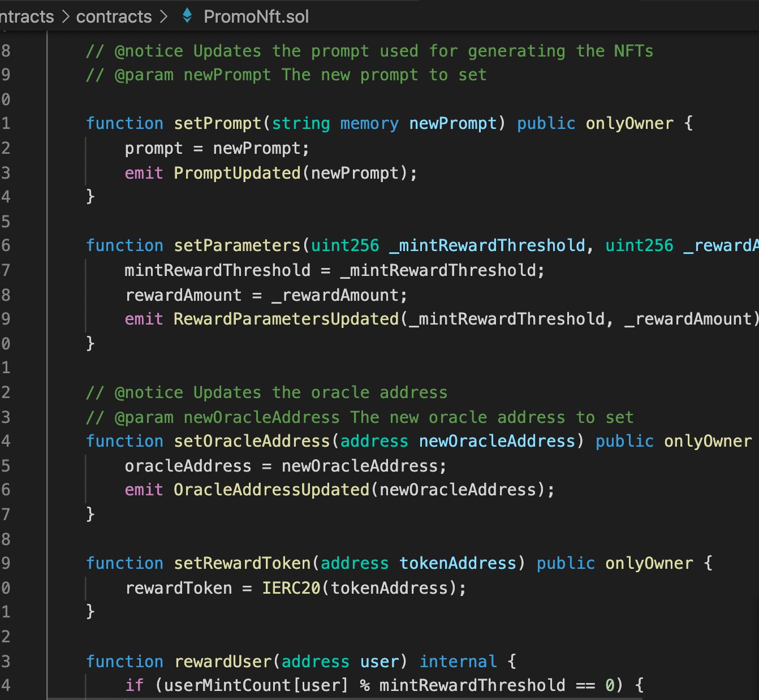This screenshot has width=759, height=700.
Task: Click the setOracleAddress function name
Action: [x=252, y=441]
